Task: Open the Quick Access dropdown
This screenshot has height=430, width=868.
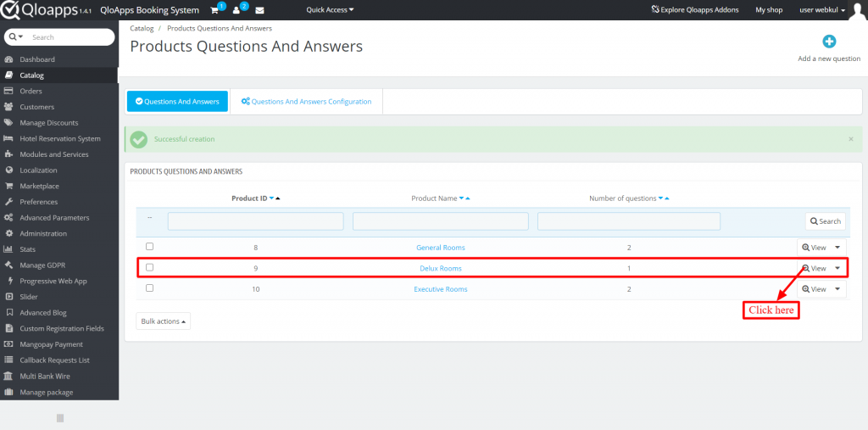Action: pos(330,10)
